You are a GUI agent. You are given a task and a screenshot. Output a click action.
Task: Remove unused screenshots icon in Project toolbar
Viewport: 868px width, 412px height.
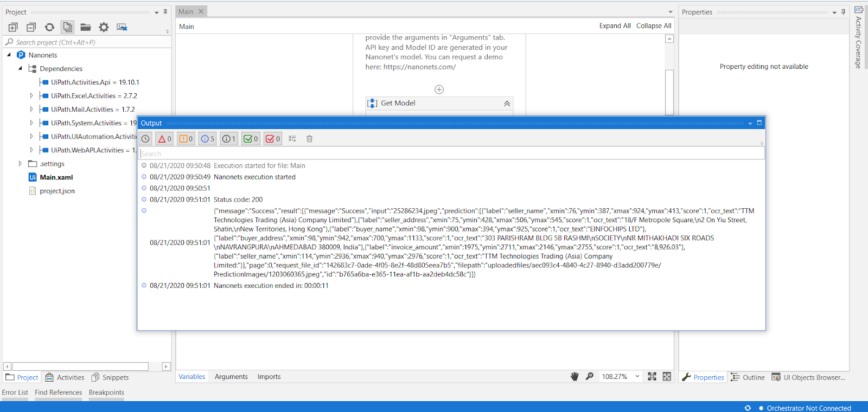[x=122, y=27]
